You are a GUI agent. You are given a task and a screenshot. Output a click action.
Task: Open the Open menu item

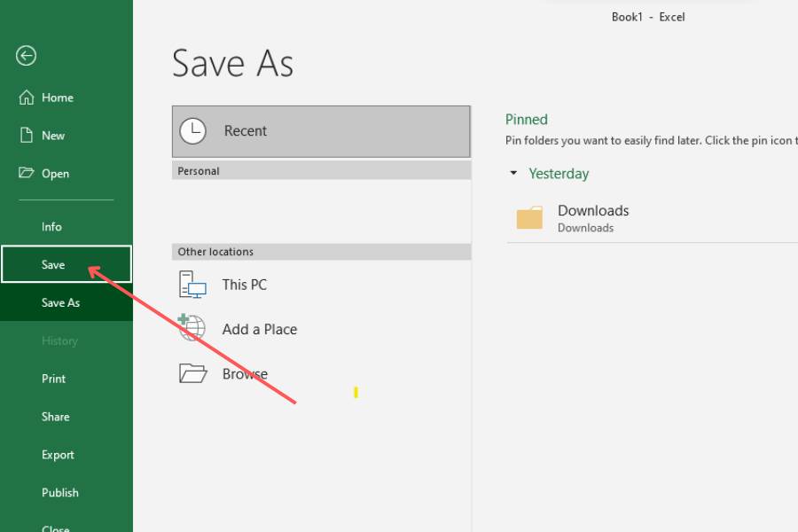pyautogui.click(x=66, y=173)
